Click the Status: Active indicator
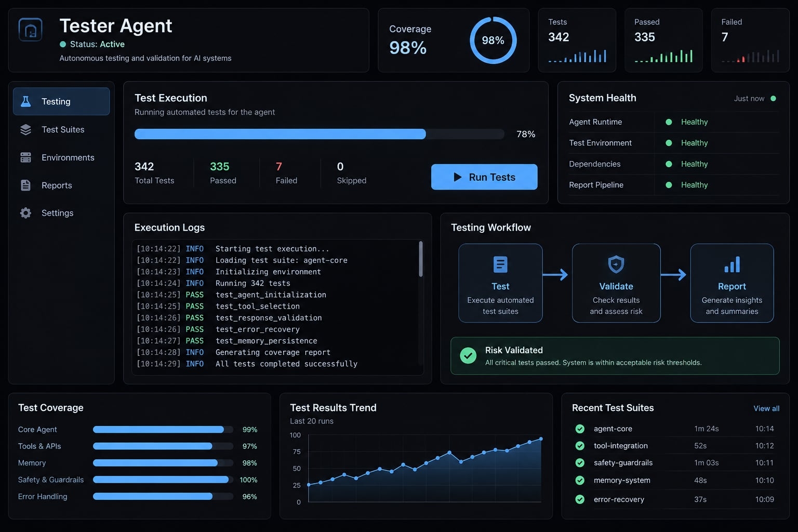798x532 pixels. (92, 44)
